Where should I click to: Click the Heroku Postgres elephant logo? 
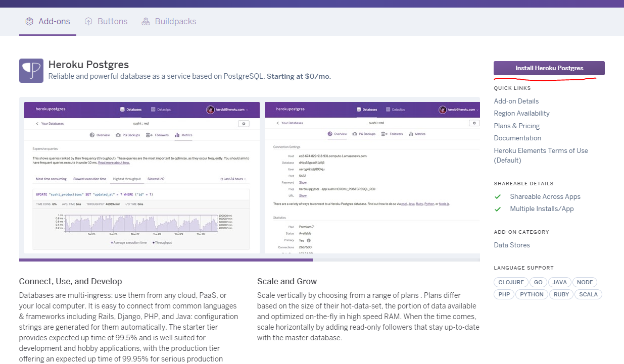tap(31, 71)
